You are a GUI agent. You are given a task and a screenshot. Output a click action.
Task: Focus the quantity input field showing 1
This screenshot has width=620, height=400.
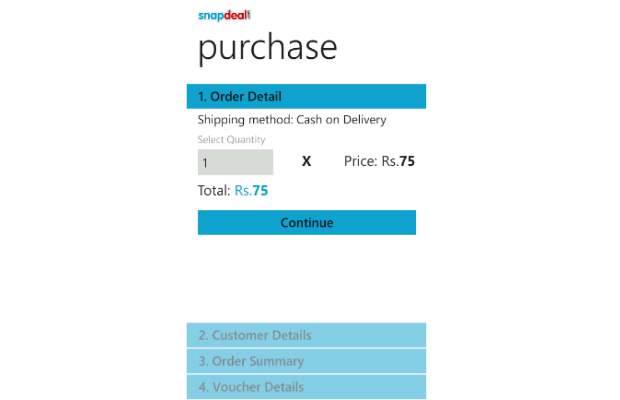235,162
